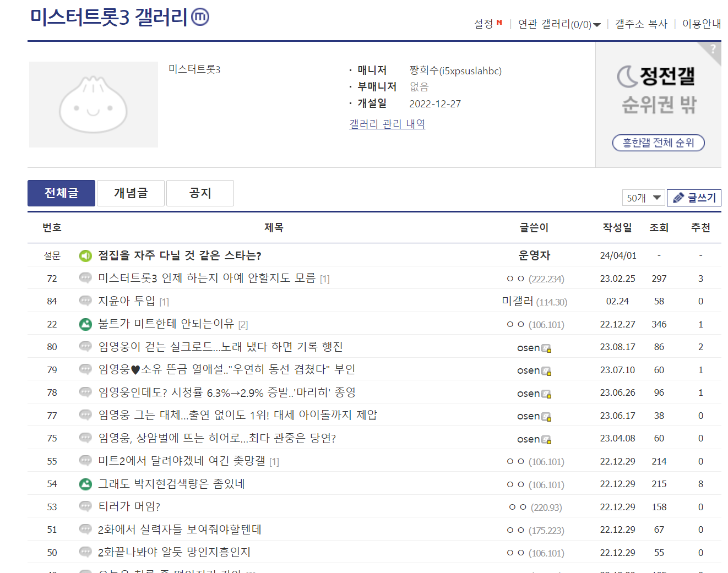Switch to the 공지 tab
Viewport: 728px width, 573px height.
[200, 193]
